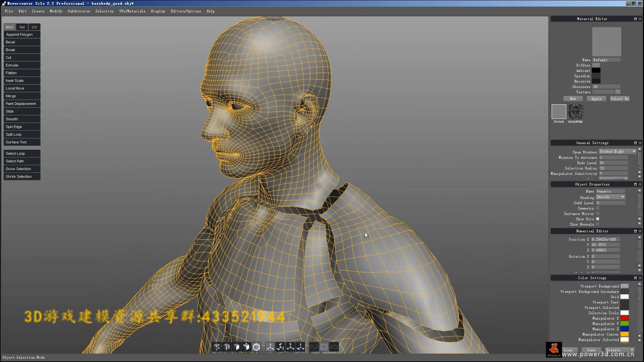
Task: Click the Extrude button
Action: tap(22, 65)
